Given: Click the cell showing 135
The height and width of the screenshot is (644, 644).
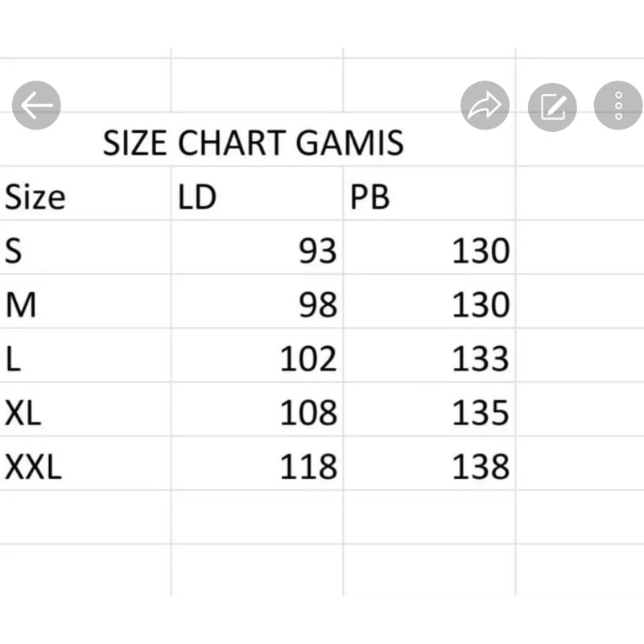Looking at the screenshot, I should tap(481, 413).
